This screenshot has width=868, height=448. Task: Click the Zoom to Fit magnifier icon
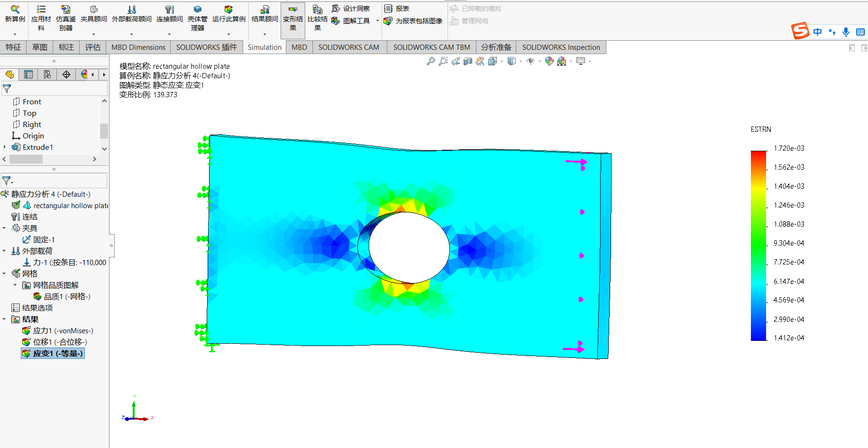(430, 61)
